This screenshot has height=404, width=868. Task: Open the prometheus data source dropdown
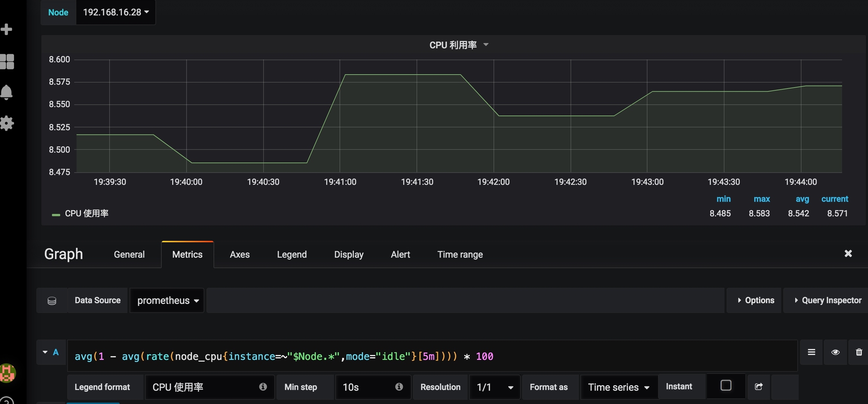pos(167,301)
